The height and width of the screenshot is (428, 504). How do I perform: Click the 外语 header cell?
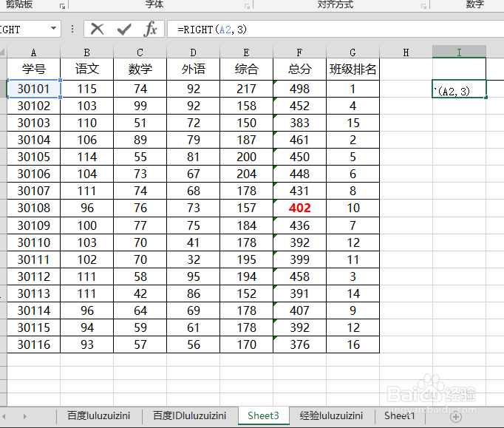[193, 69]
